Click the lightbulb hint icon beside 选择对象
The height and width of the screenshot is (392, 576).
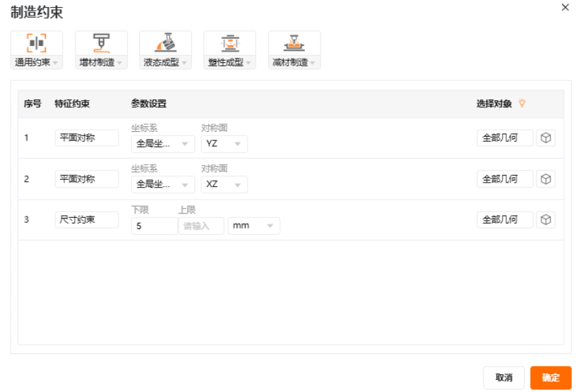[522, 104]
